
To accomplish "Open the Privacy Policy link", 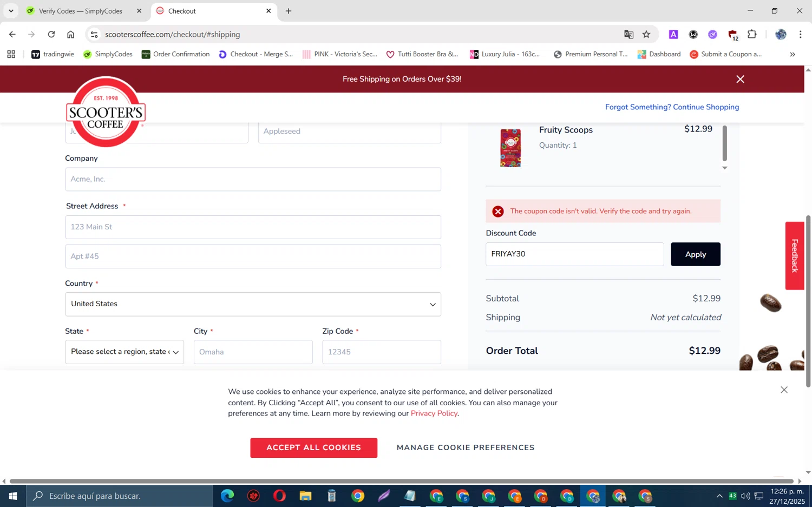I will 434,413.
